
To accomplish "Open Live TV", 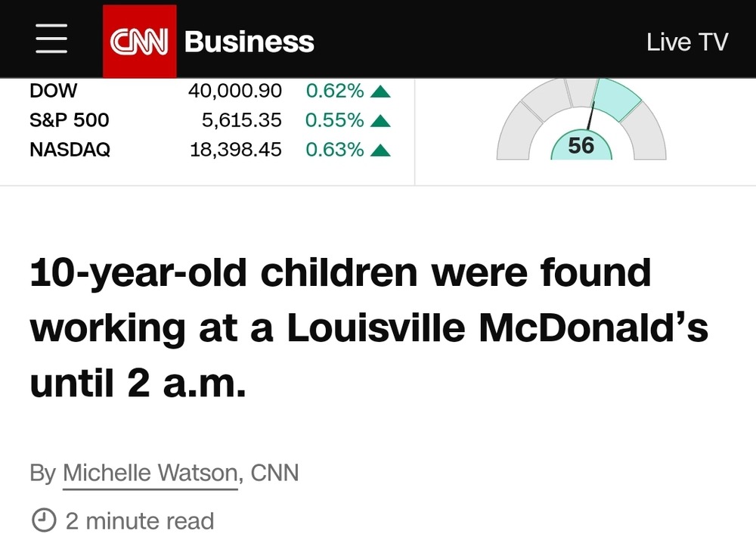I will point(687,42).
